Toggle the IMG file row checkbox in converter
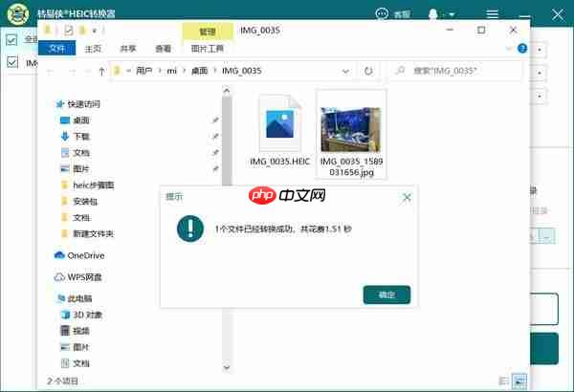 (12, 62)
